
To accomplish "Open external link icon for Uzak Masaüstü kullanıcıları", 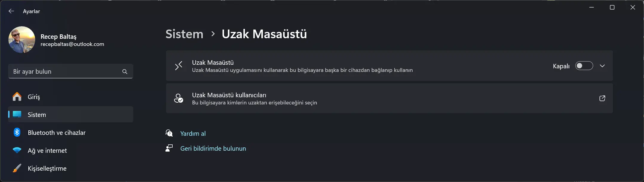I will point(602,98).
